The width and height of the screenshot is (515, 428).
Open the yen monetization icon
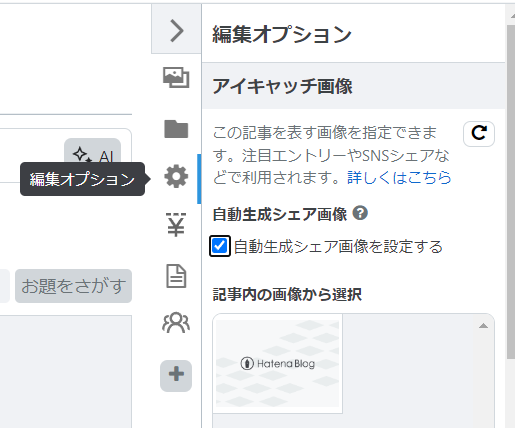[176, 224]
